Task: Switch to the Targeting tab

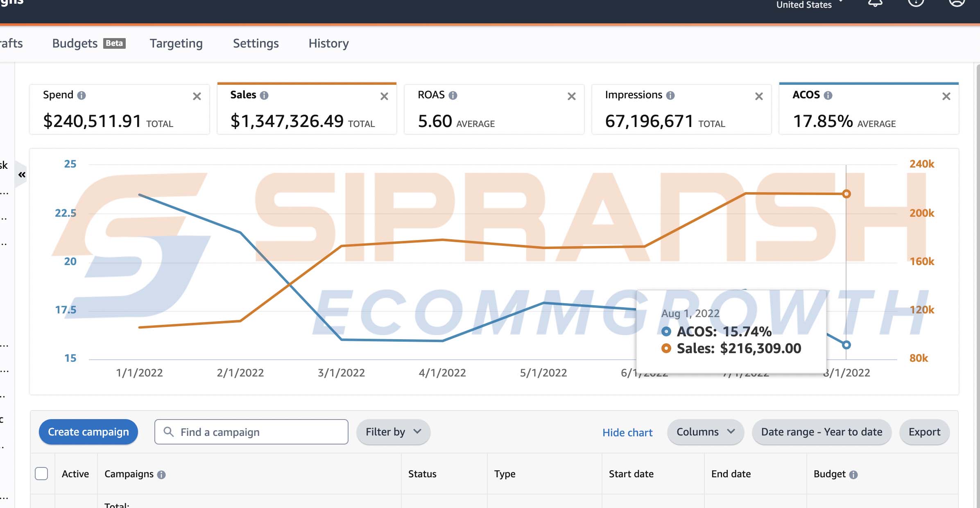Action: click(x=176, y=43)
